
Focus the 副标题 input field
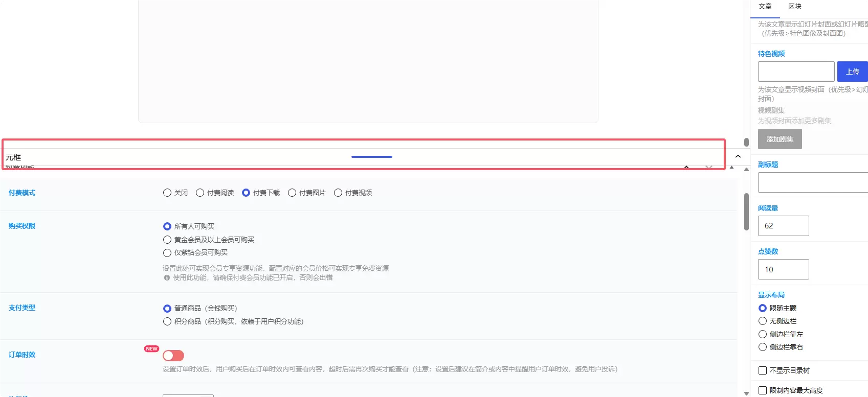click(813, 182)
